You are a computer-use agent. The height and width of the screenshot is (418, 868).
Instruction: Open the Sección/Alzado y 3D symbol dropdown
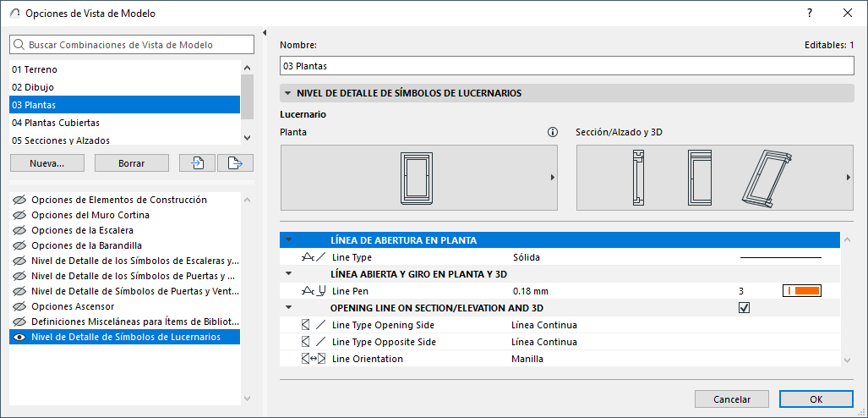tap(848, 177)
